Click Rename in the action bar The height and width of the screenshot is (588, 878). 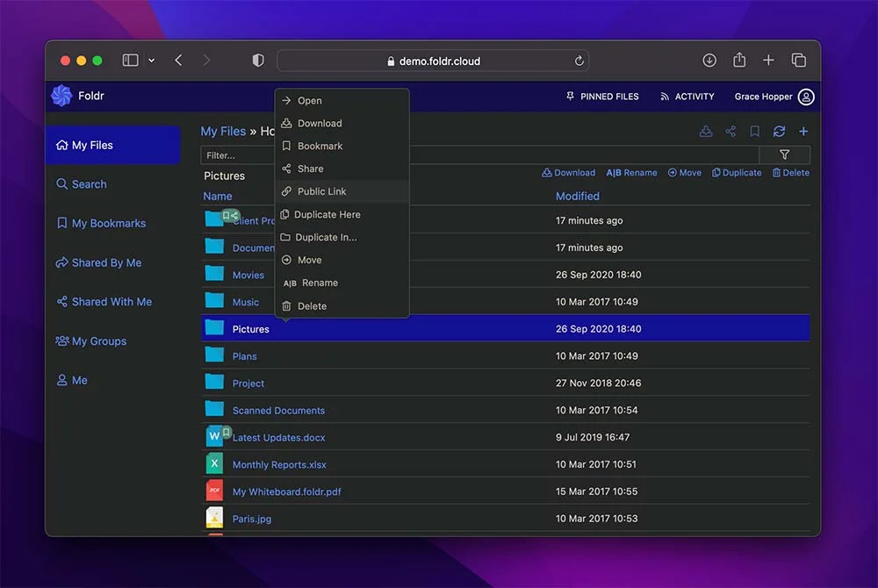point(631,173)
